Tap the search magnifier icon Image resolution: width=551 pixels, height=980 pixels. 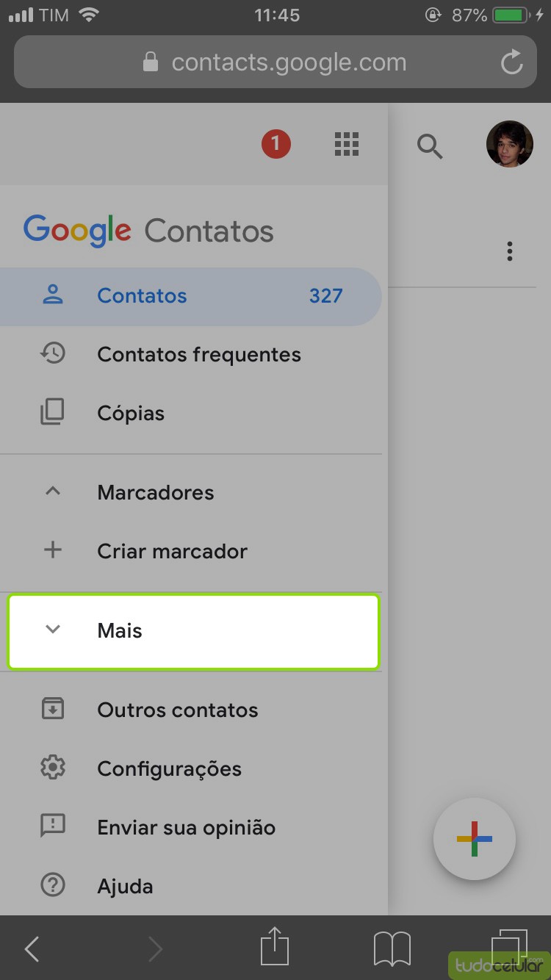tap(430, 146)
